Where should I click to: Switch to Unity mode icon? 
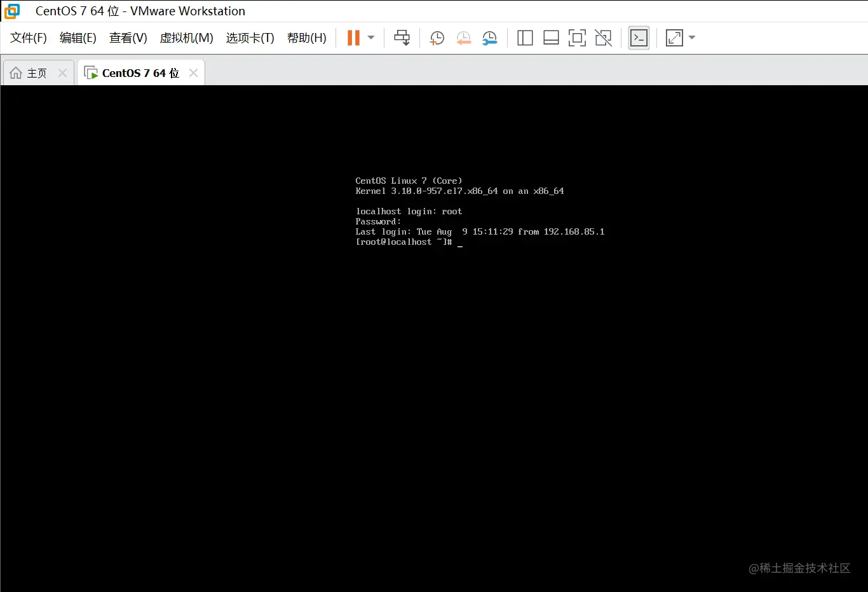click(x=603, y=38)
